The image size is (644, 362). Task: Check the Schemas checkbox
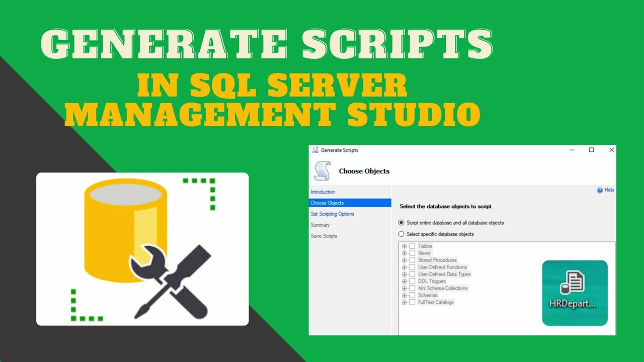[412, 296]
